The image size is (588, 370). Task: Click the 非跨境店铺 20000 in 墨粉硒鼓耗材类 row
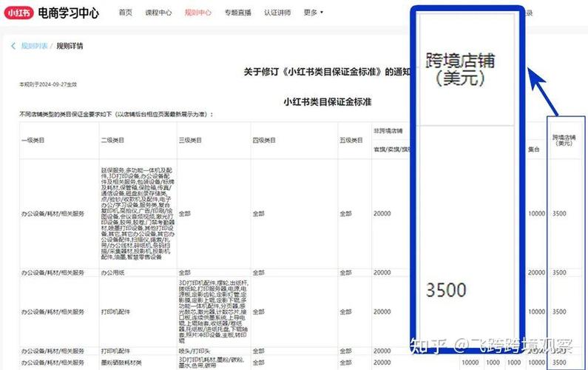382,363
